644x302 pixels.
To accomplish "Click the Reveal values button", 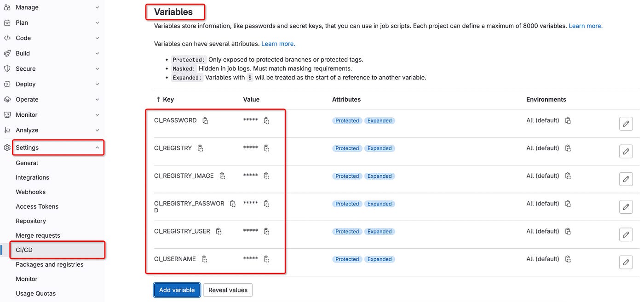I will click(x=228, y=290).
